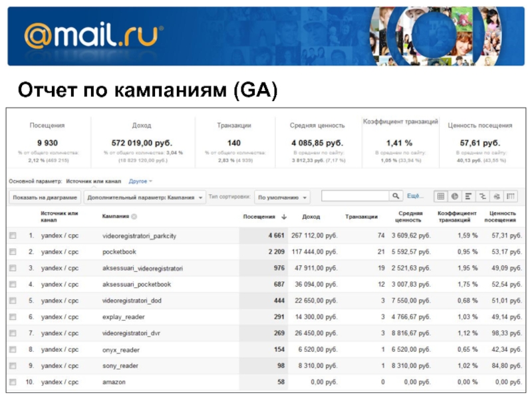Click average value 8 816,67 руб.

[x=411, y=333]
